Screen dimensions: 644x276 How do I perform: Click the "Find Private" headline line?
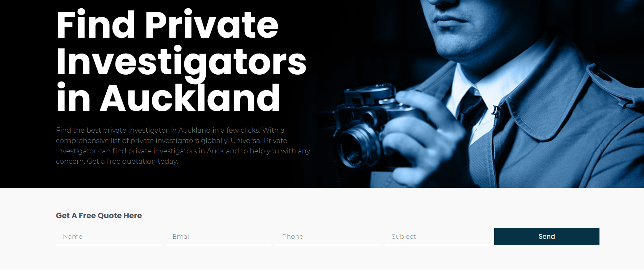click(167, 25)
